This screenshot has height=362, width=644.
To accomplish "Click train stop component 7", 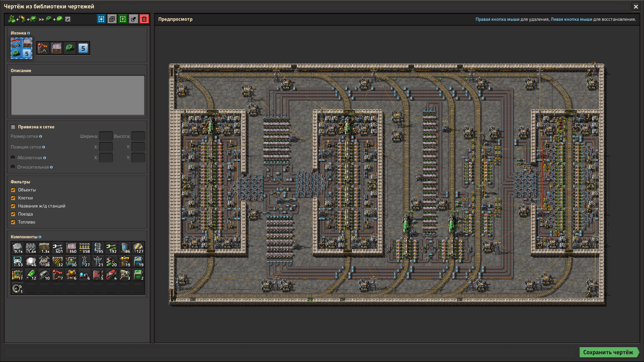I will pyautogui.click(x=58, y=275).
